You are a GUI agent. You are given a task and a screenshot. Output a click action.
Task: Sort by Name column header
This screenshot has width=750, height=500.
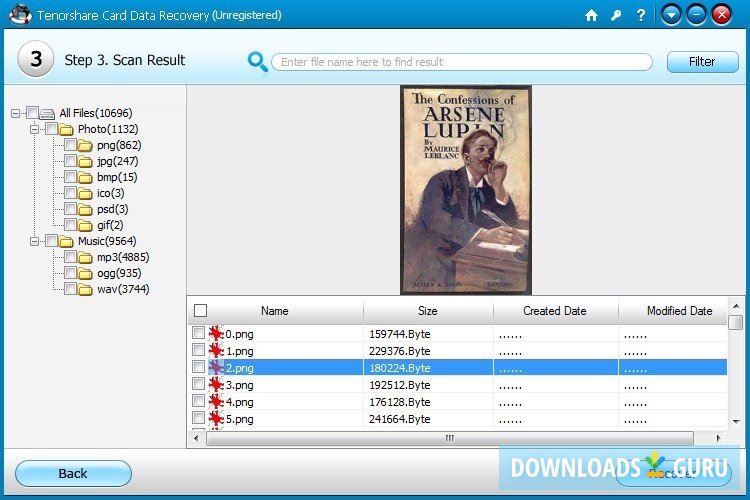point(275,311)
